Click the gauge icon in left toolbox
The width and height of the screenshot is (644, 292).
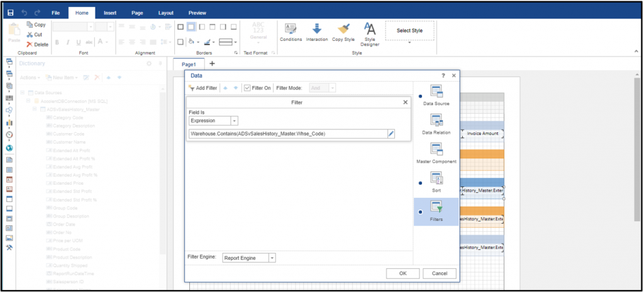point(9,134)
